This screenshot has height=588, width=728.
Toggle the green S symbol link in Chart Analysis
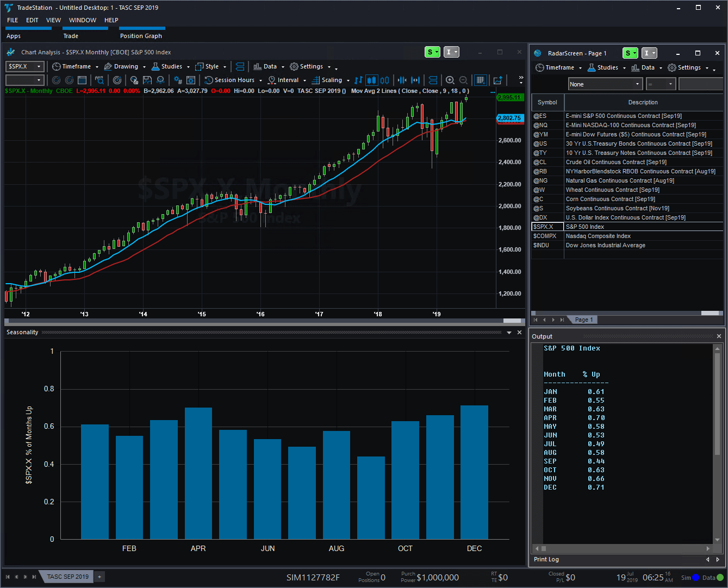(432, 52)
